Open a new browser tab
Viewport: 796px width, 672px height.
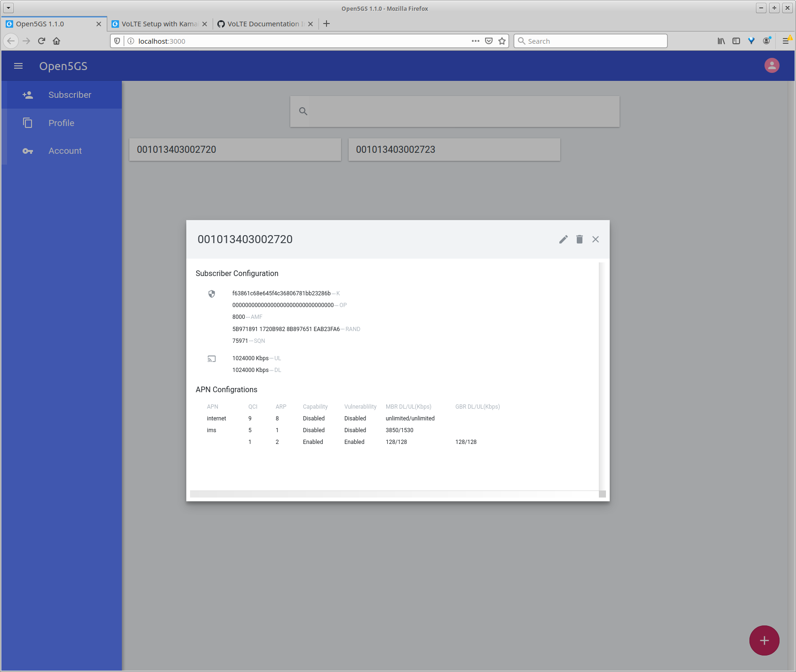pos(326,24)
